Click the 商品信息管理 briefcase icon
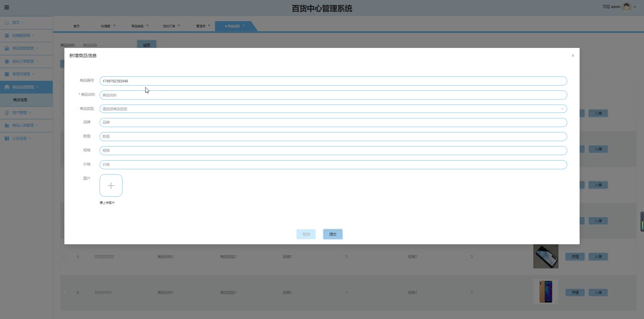 pyautogui.click(x=7, y=87)
